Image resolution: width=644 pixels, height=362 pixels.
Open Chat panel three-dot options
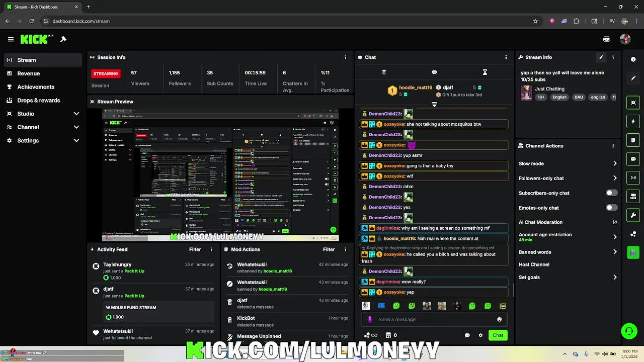[x=506, y=57]
